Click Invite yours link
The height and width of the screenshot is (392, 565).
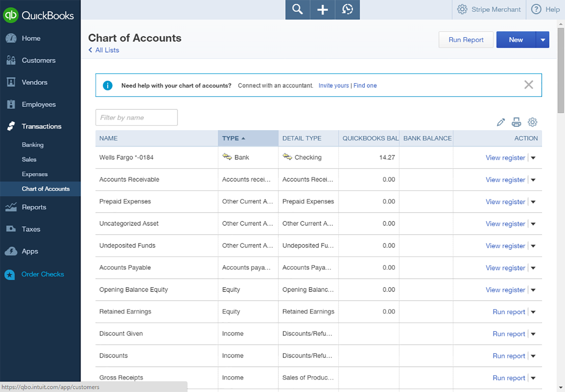point(334,85)
